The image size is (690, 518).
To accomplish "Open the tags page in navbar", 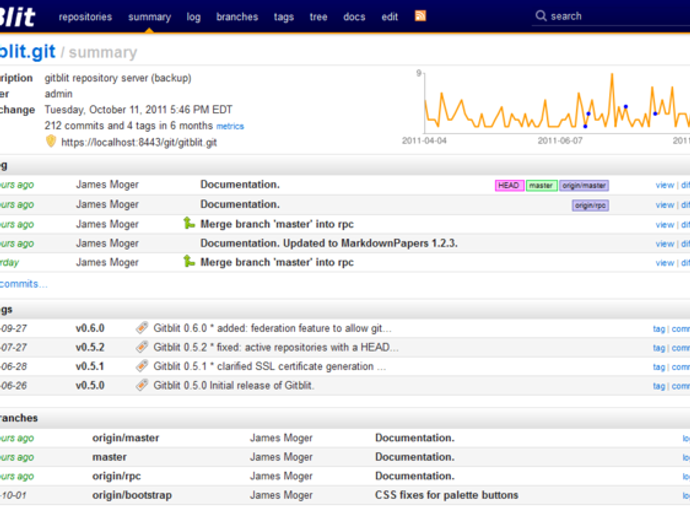I will tap(284, 17).
